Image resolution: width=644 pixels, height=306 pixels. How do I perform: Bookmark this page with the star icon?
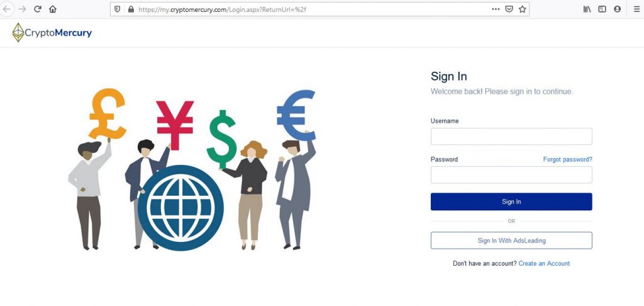tap(522, 9)
